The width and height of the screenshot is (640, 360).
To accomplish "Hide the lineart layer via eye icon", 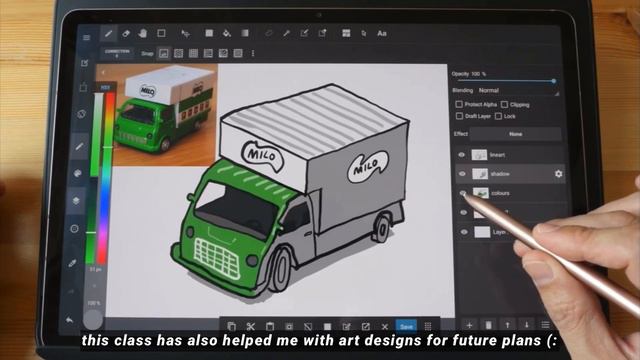I will tap(462, 155).
